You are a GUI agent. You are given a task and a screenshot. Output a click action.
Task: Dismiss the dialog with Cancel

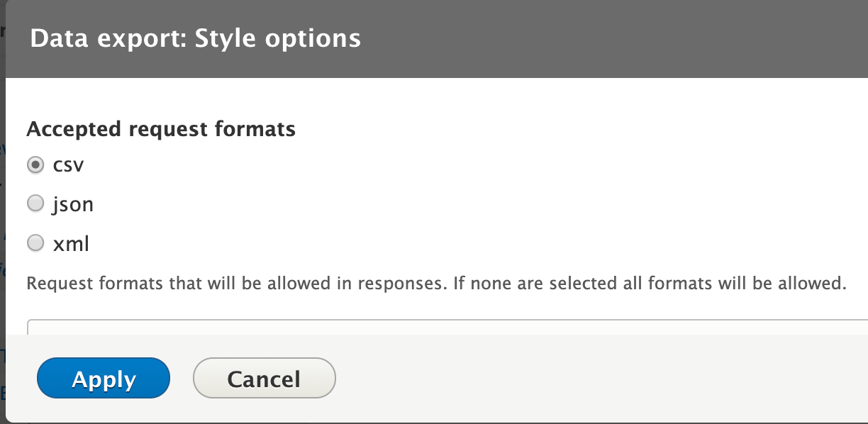tap(264, 379)
